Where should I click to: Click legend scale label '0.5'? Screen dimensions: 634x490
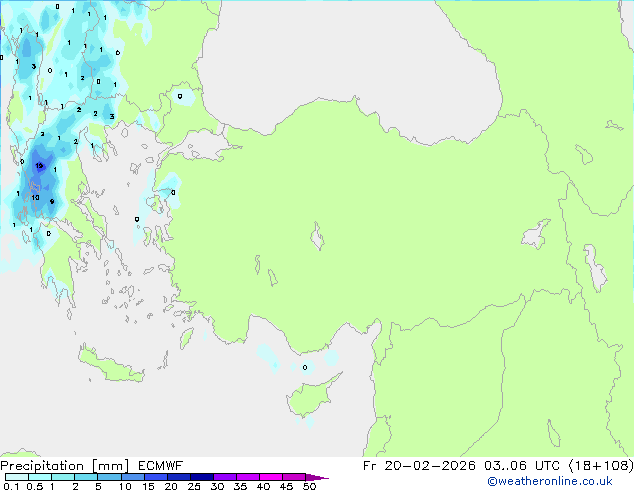[x=35, y=486]
